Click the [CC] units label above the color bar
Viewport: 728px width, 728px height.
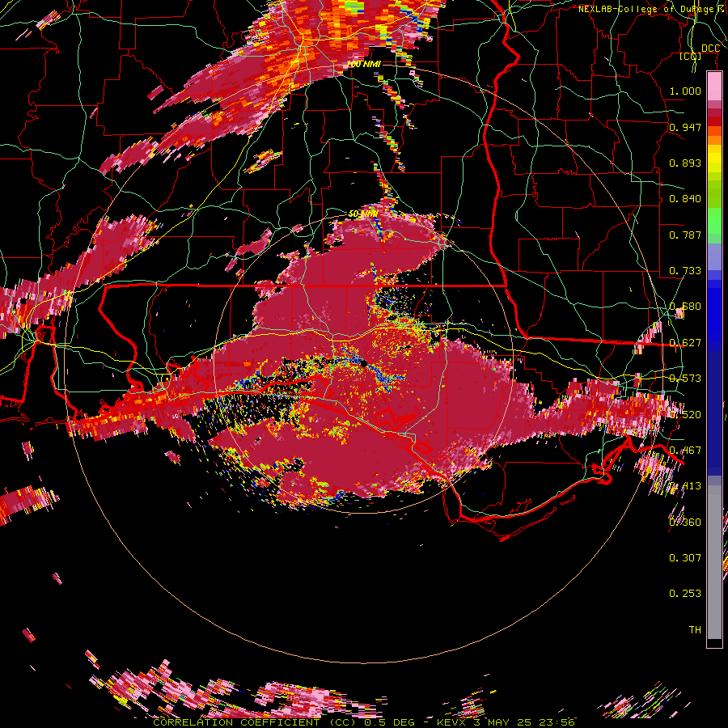(691, 56)
